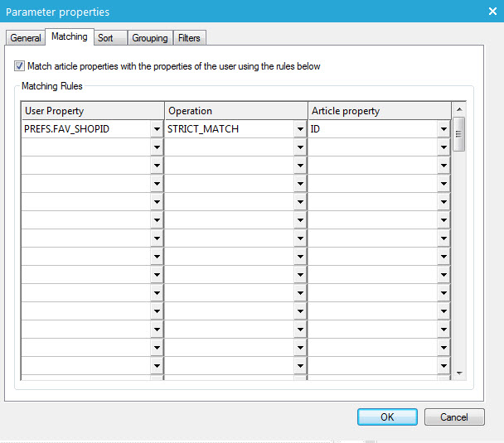Expand the PREFS.FAV_SHOPID user property dropdown
This screenshot has height=443, width=504.
point(157,129)
